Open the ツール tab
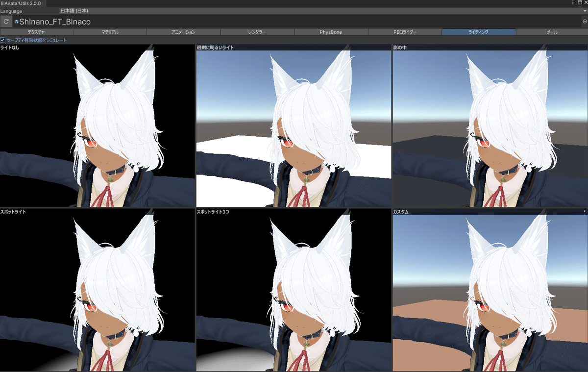The width and height of the screenshot is (588, 372). 552,32
